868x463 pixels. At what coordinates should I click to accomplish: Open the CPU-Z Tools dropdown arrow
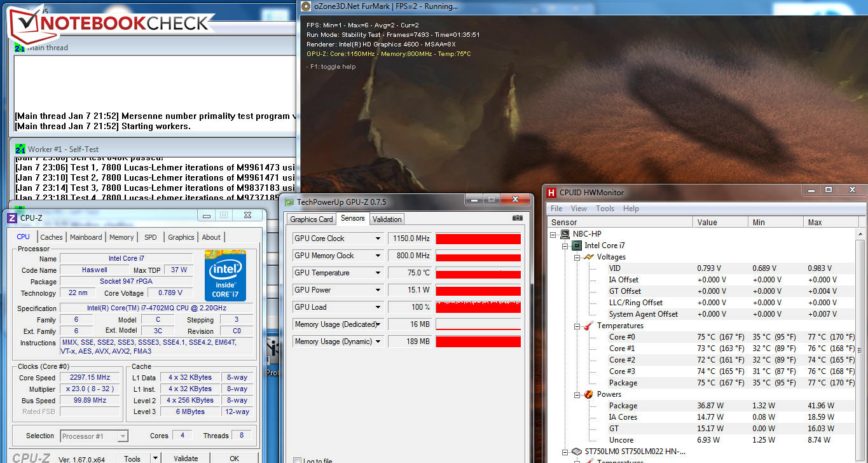[x=155, y=459]
